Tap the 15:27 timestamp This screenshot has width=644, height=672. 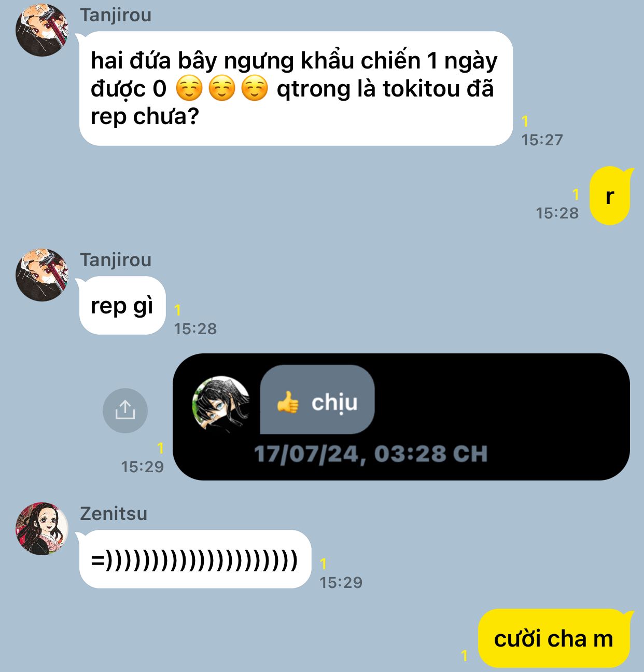542,140
